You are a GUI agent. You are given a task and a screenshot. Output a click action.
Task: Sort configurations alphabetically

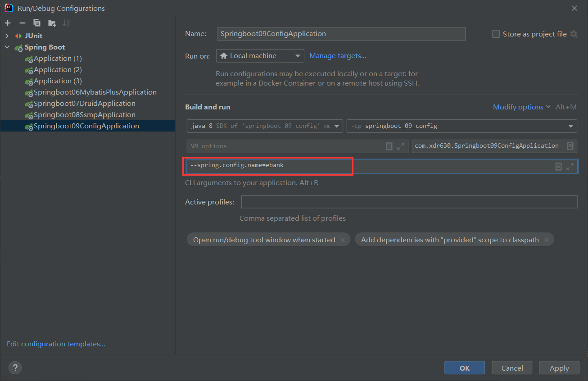click(x=66, y=23)
